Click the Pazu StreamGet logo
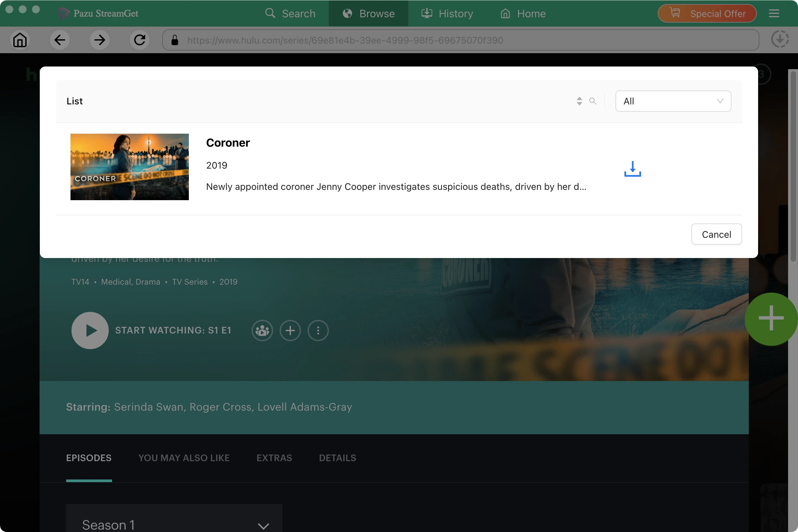The image size is (798, 532). [98, 13]
